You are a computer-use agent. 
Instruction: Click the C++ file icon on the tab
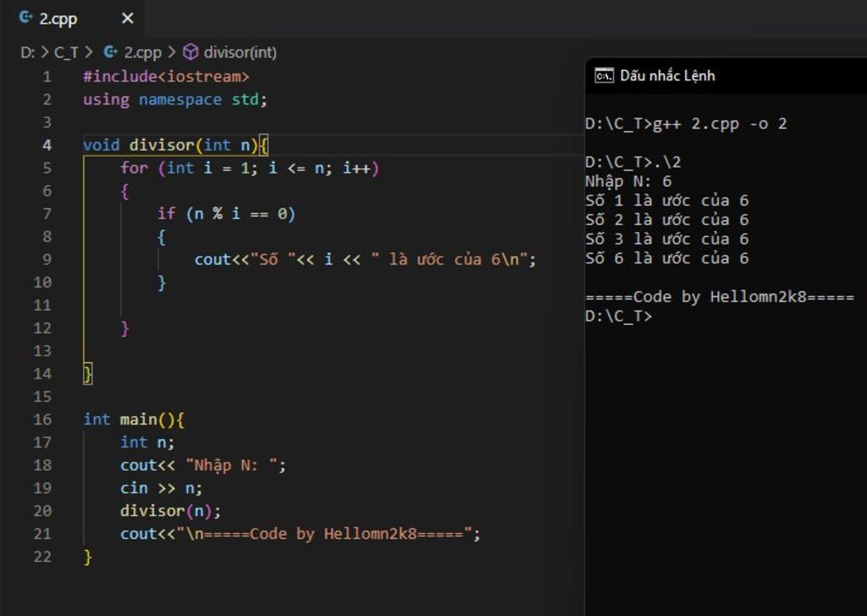(25, 18)
